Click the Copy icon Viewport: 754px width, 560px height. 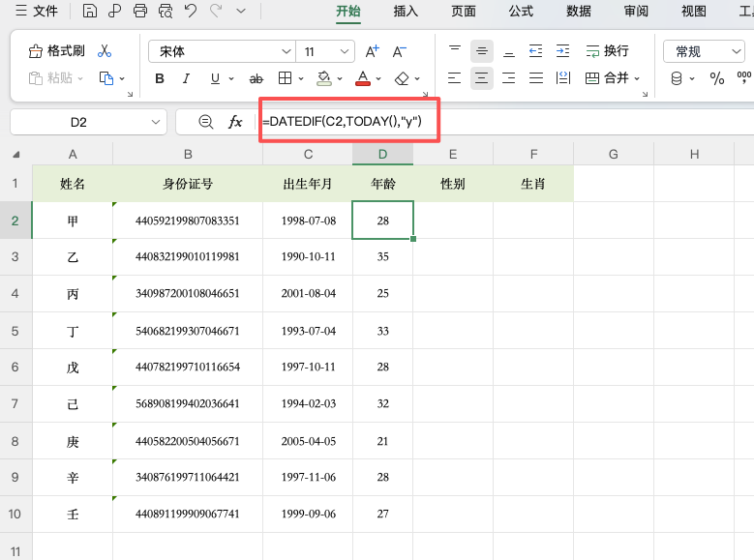(x=106, y=78)
